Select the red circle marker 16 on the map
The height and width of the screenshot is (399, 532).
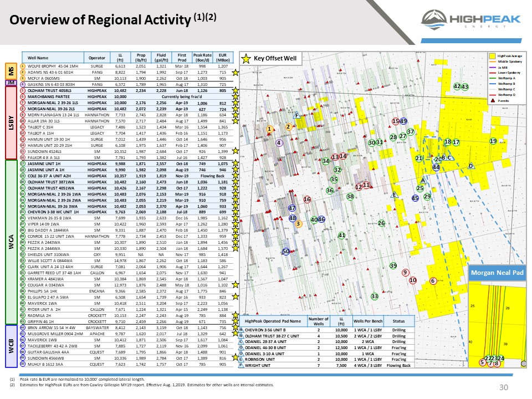[x=307, y=199]
